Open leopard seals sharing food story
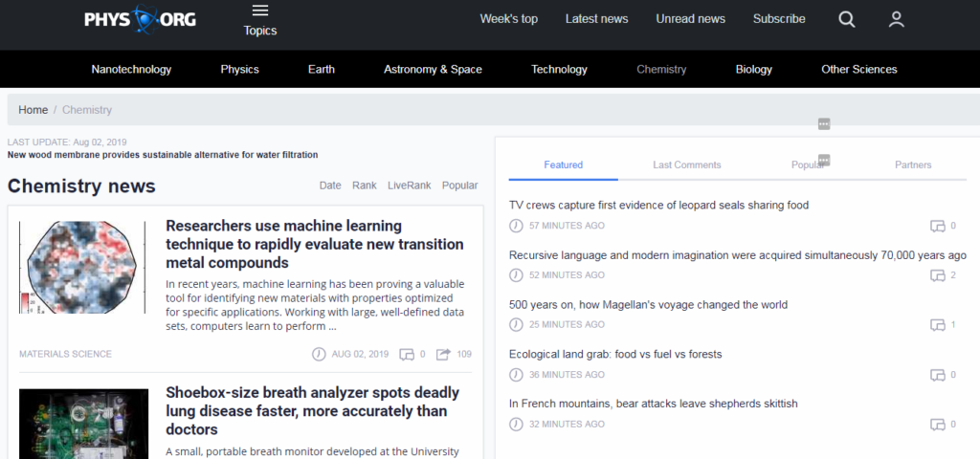The height and width of the screenshot is (459, 980). click(658, 206)
